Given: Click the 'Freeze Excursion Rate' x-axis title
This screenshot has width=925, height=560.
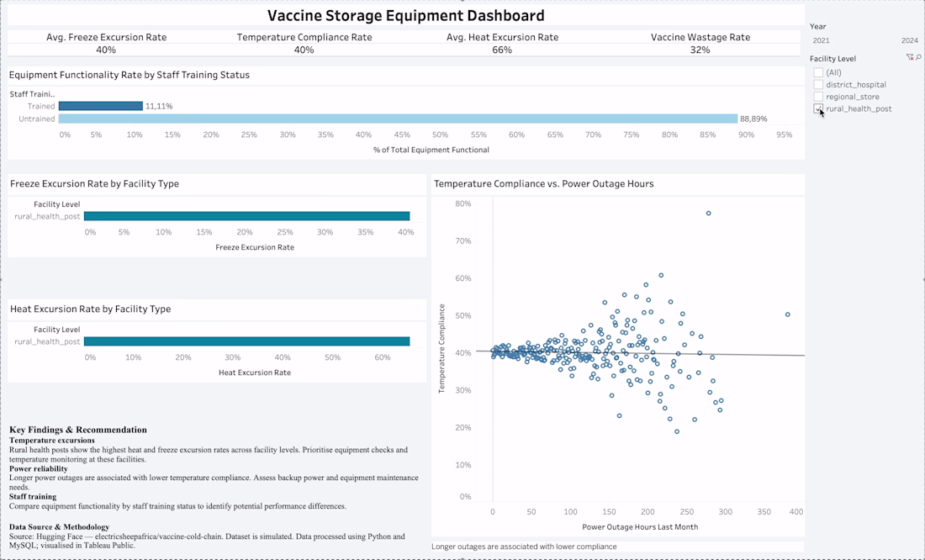Looking at the screenshot, I should pyautogui.click(x=255, y=247).
